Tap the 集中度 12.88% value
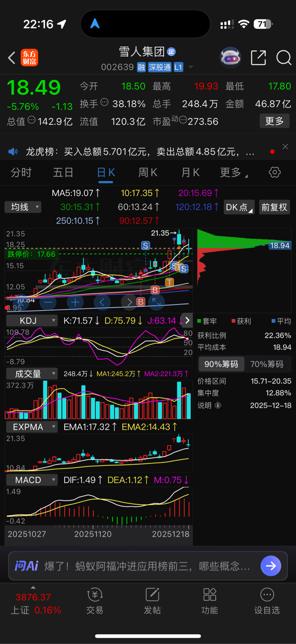The height and width of the screenshot is (644, 296). 278,393
